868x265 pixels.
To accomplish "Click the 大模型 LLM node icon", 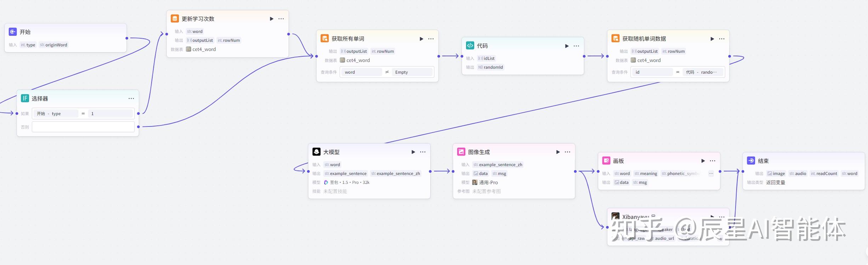I will click(316, 152).
